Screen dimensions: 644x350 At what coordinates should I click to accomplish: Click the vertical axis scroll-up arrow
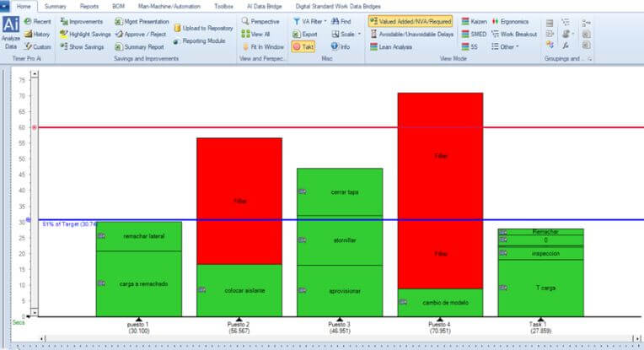pos(35,74)
